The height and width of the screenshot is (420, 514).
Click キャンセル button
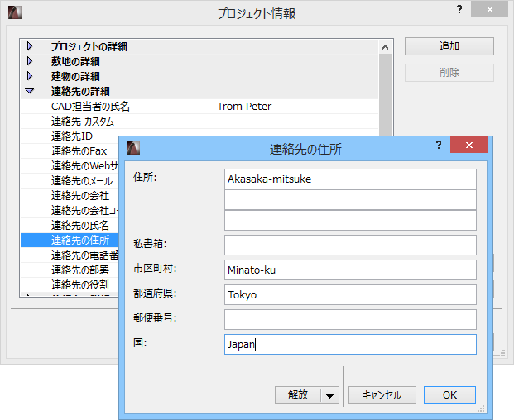point(382,395)
